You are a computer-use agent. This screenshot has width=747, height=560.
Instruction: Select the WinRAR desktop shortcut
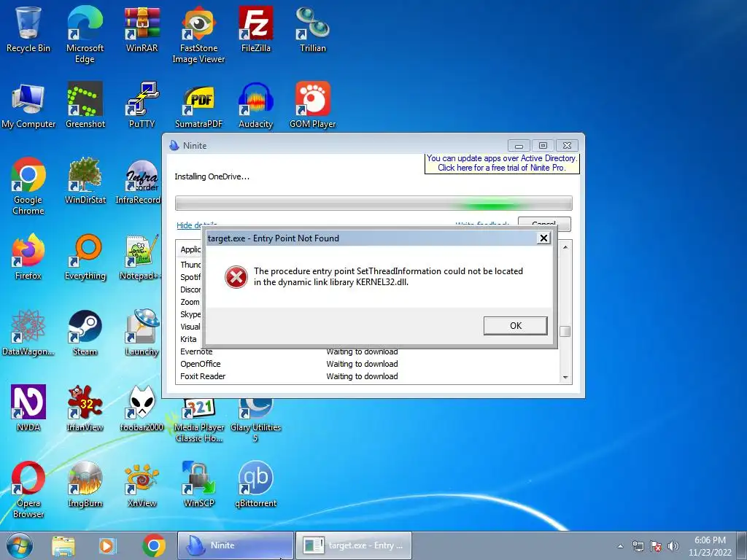click(x=142, y=29)
